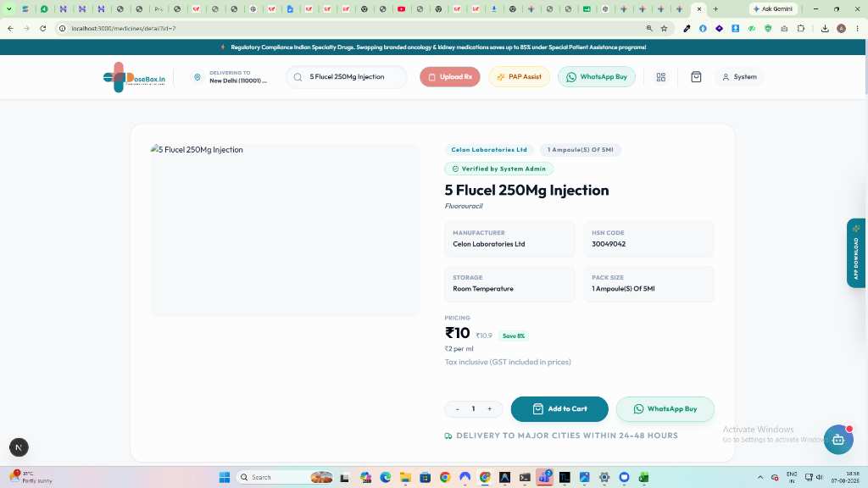Reload the page with the browser refresh icon
Screen dimensions: 868x488
(x=42, y=28)
